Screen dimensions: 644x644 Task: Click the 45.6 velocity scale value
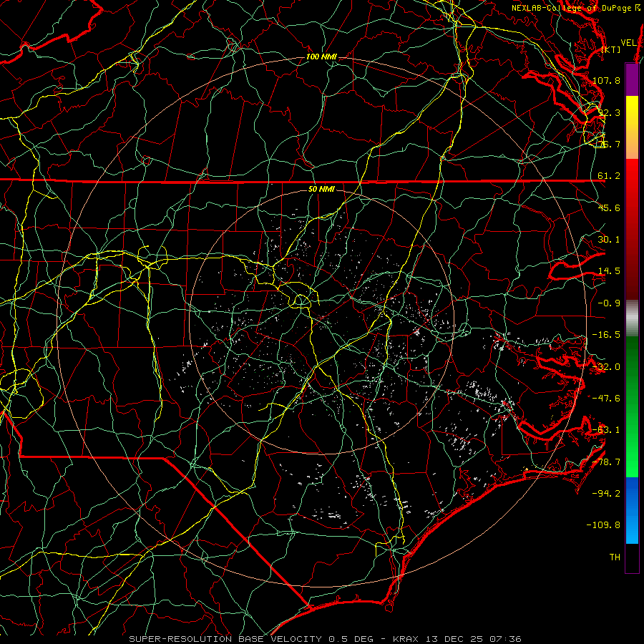[x=609, y=208]
